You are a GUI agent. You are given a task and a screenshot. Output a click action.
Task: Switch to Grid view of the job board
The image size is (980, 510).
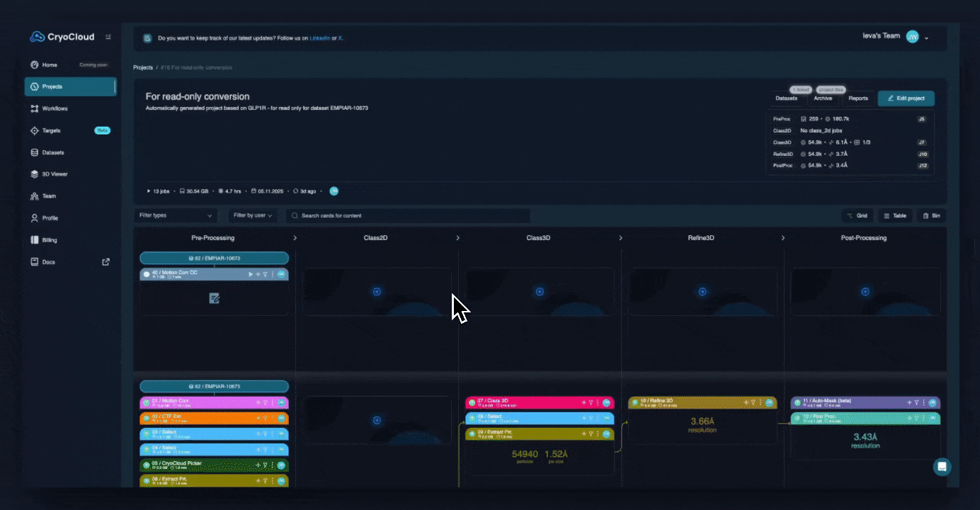point(856,215)
